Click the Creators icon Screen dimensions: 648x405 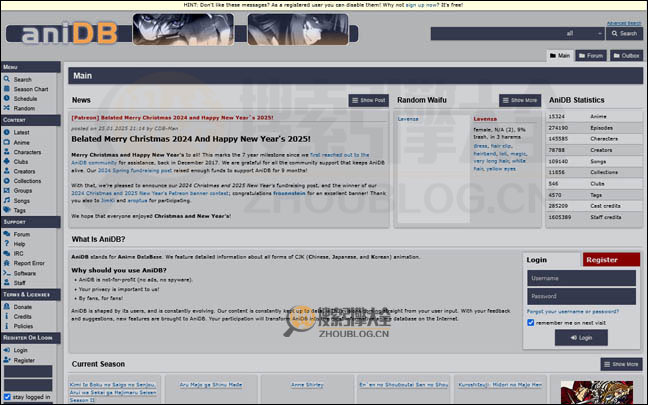[x=7, y=171]
